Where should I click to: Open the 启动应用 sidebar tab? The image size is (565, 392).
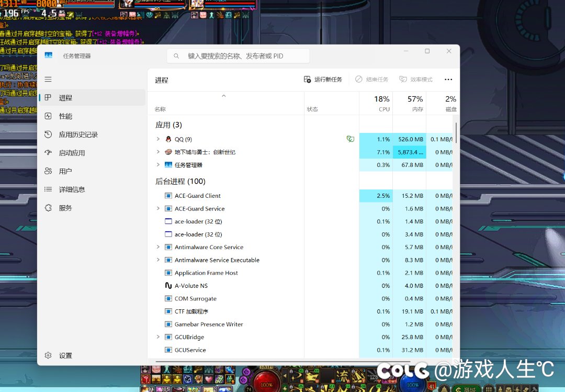[x=93, y=153]
